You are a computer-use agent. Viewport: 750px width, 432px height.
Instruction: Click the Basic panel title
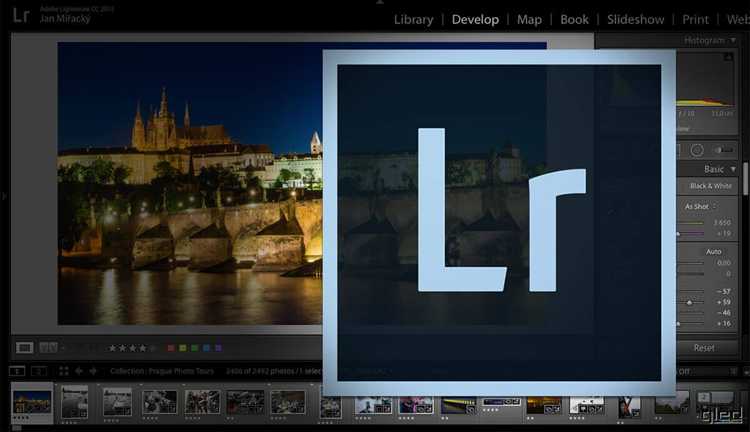pos(714,169)
